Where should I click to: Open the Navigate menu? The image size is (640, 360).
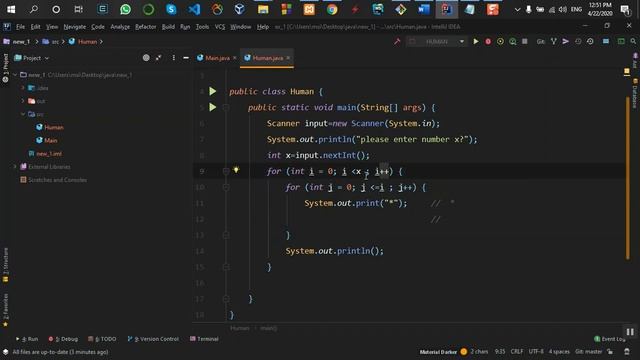(x=75, y=27)
